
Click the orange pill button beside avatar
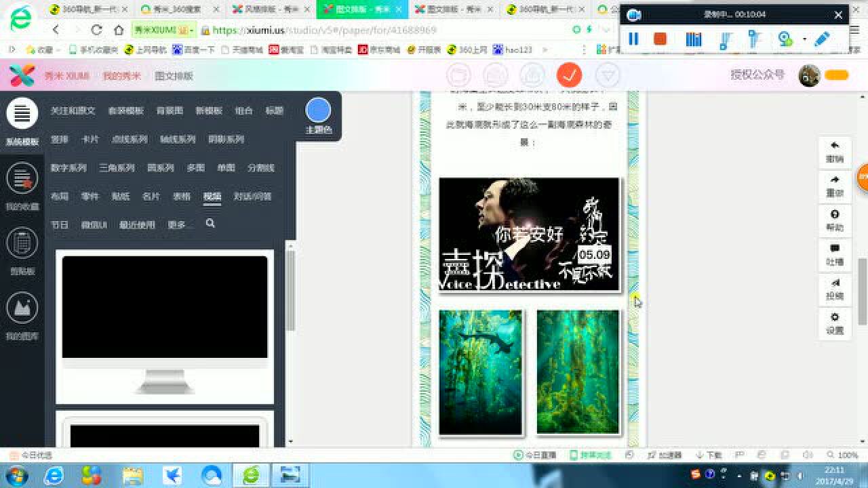tap(837, 75)
